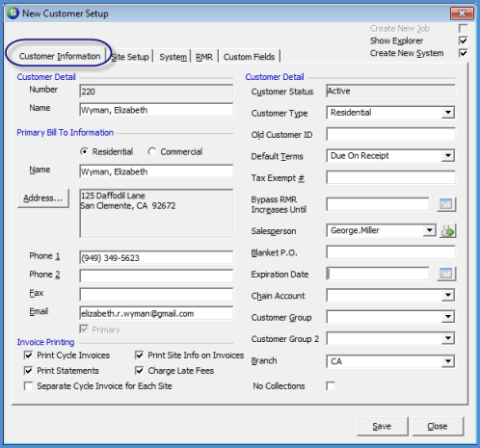Click the green S application icon in title bar

13,13
